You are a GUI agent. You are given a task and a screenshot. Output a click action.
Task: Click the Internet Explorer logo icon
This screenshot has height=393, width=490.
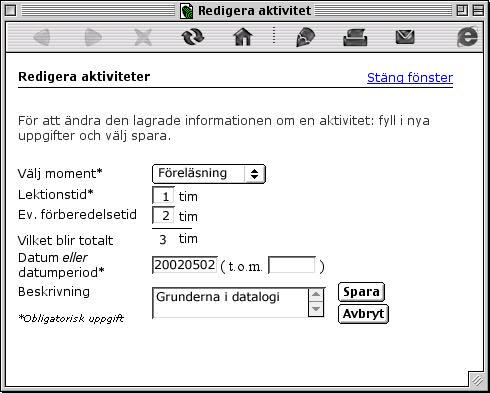[x=467, y=37]
